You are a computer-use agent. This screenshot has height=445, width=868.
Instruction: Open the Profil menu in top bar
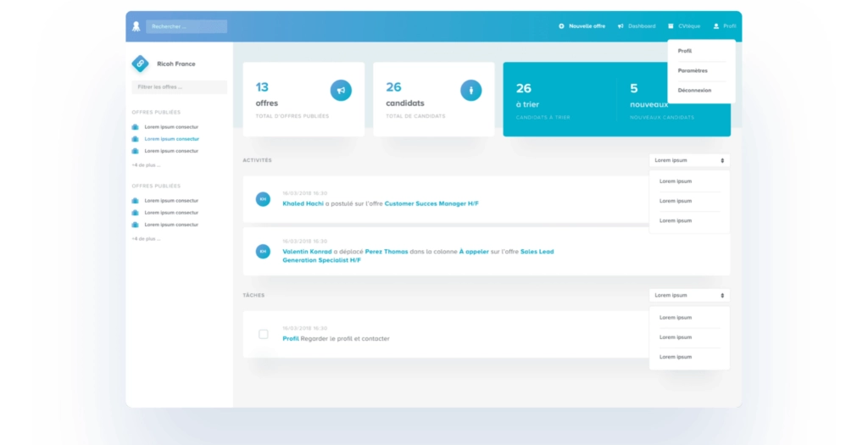coord(725,26)
